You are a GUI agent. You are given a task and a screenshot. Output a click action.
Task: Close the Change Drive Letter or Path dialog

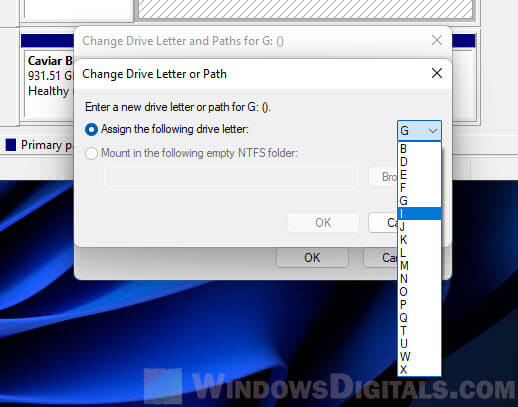point(437,73)
